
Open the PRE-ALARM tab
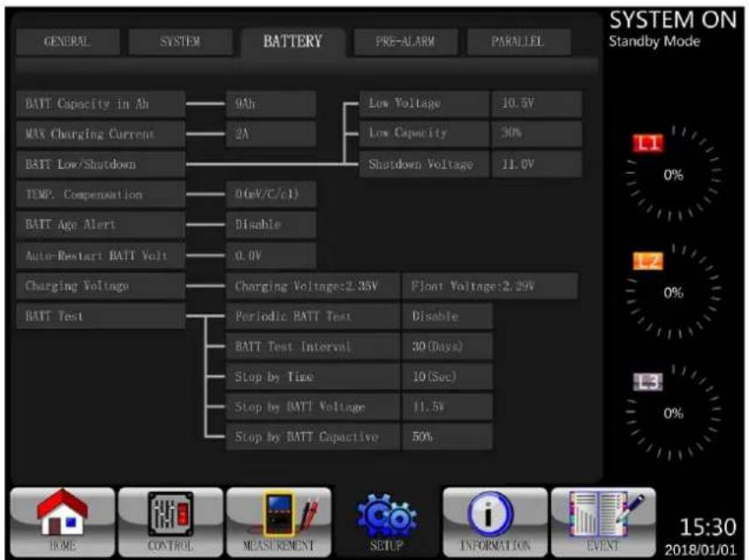click(x=405, y=42)
